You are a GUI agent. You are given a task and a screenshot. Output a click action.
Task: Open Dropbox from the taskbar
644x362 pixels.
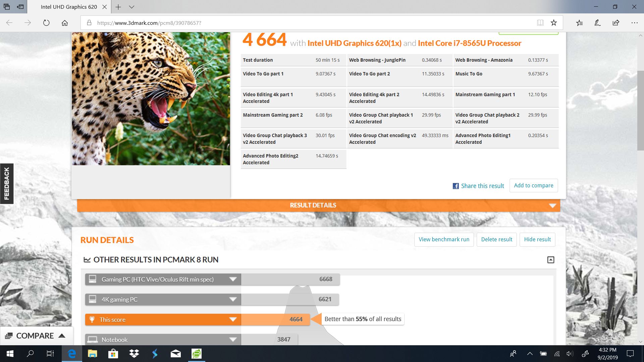pyautogui.click(x=134, y=354)
